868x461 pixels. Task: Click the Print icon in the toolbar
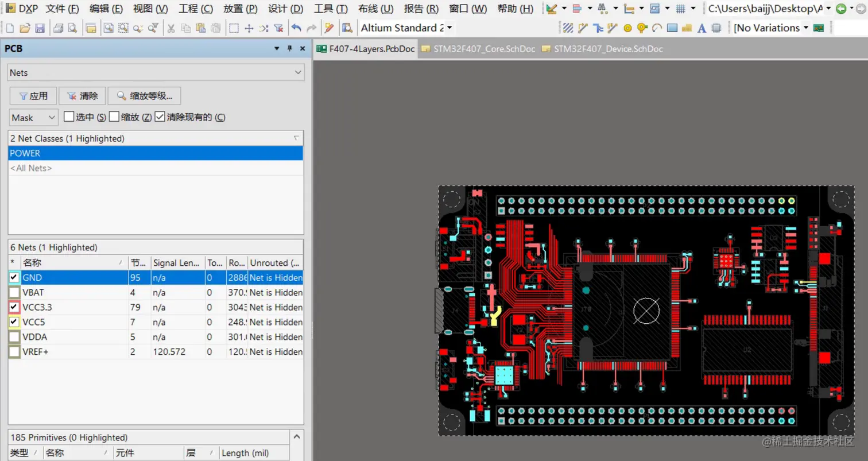tap(58, 28)
